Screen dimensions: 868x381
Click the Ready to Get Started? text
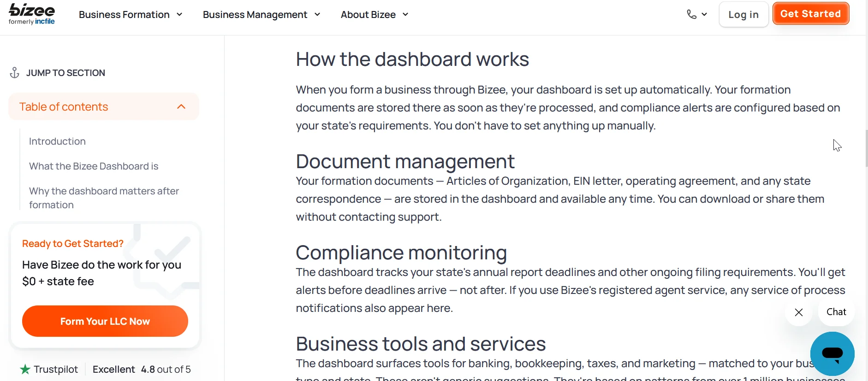73,243
